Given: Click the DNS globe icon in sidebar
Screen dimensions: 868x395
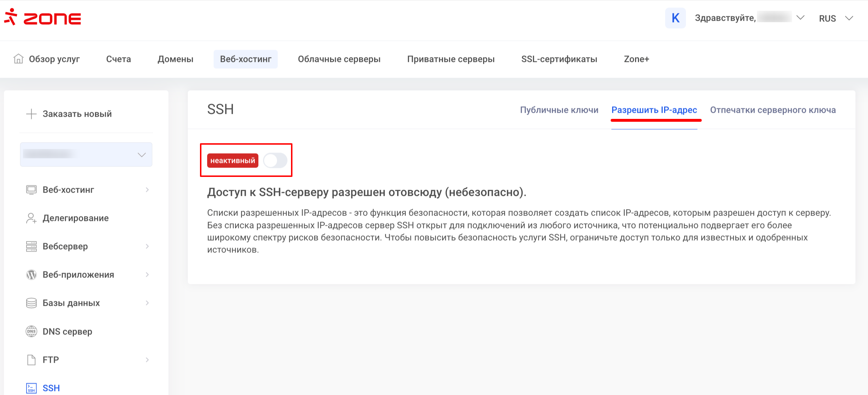Looking at the screenshot, I should (x=32, y=331).
